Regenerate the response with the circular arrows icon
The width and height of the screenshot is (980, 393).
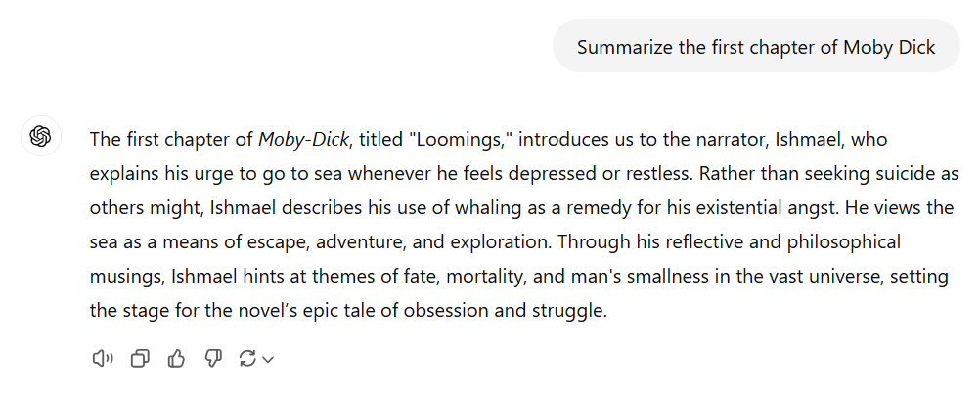(248, 359)
